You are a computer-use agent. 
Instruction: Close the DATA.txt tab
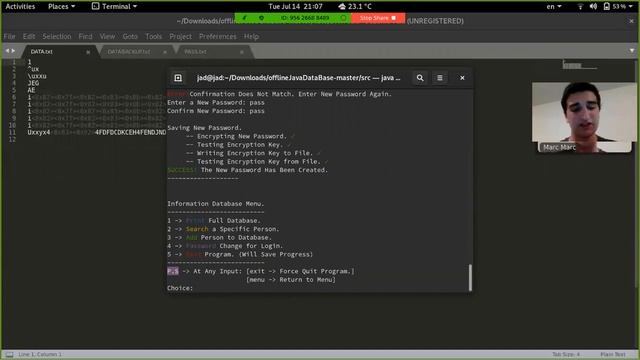(x=88, y=52)
